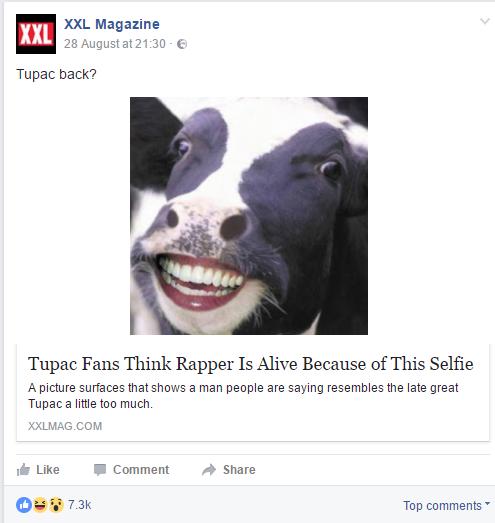Screen dimensions: 495x523
Task: Open the Tupac Fans Think Rapper Is Alive headline
Action: click(x=251, y=363)
